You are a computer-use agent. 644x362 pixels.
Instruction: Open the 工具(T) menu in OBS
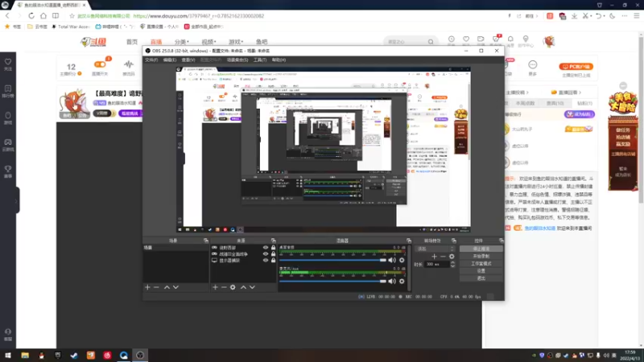pyautogui.click(x=260, y=60)
